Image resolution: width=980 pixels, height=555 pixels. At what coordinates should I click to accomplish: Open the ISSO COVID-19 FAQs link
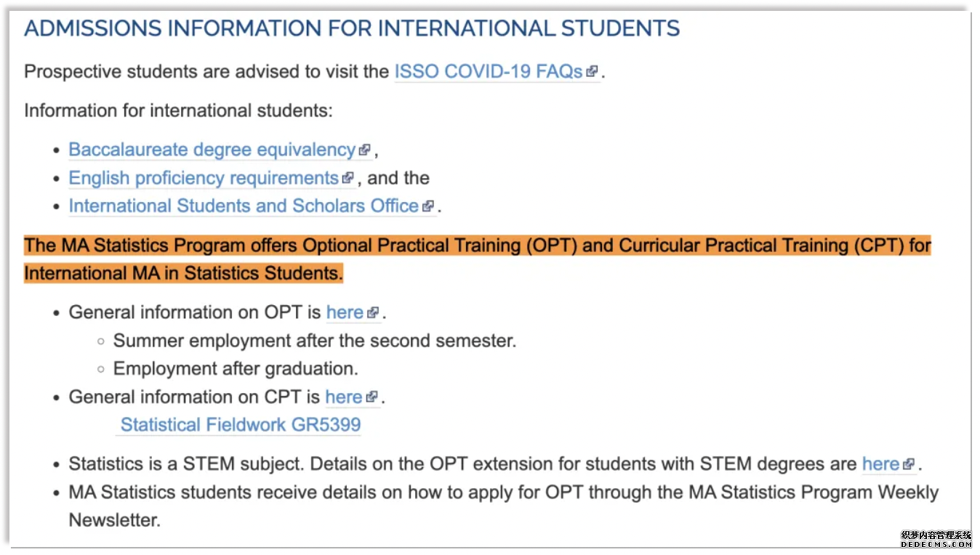(x=489, y=71)
